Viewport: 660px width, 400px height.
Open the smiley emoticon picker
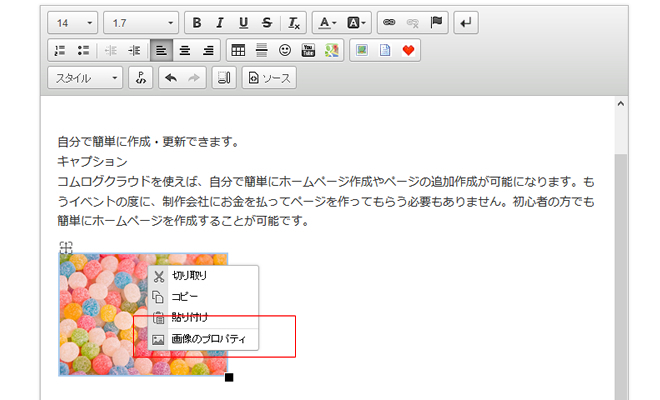coord(285,50)
